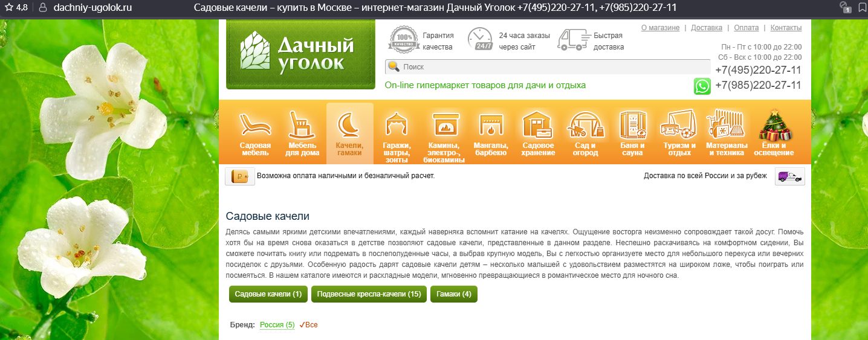Go to the Доставка page link
The width and height of the screenshot is (868, 340).
click(706, 28)
